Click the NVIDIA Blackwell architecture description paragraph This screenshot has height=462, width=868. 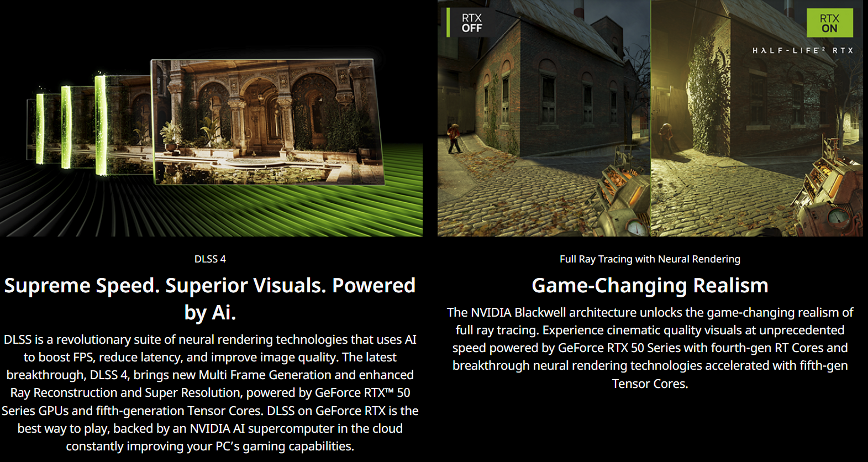(650, 348)
